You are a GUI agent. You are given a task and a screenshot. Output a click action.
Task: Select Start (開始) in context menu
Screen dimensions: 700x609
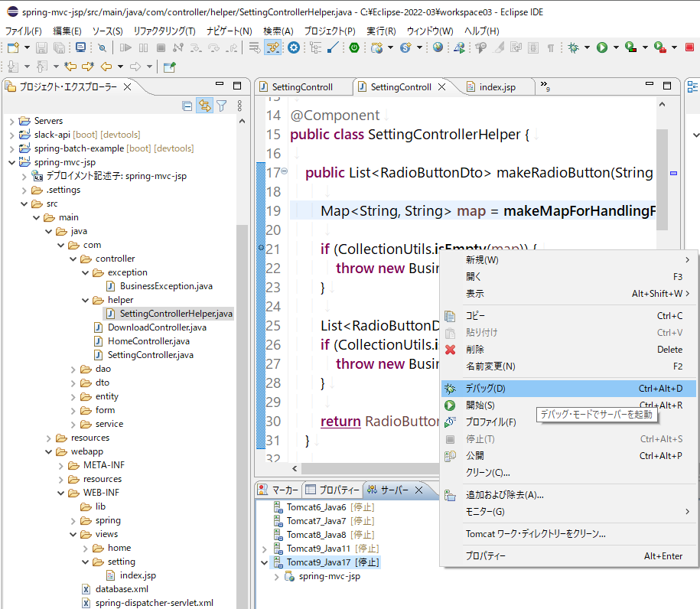pos(568,405)
